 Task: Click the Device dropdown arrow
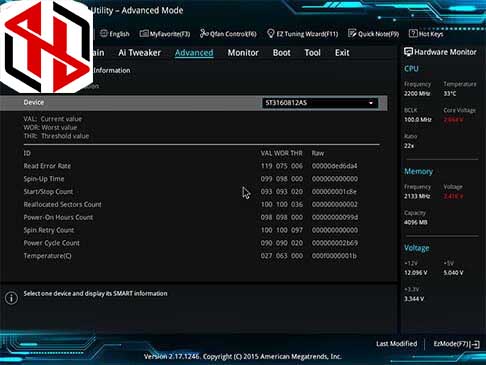[371, 103]
